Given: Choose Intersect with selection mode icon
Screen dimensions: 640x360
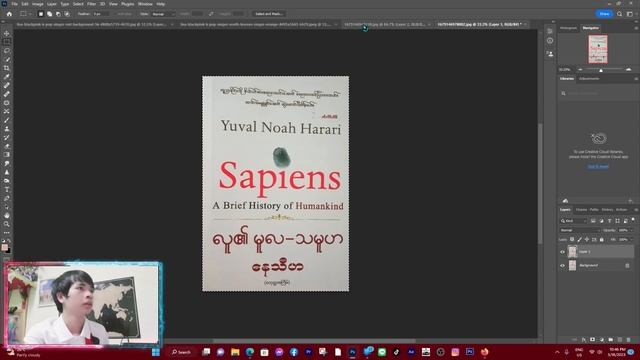Looking at the screenshot, I should pos(67,14).
